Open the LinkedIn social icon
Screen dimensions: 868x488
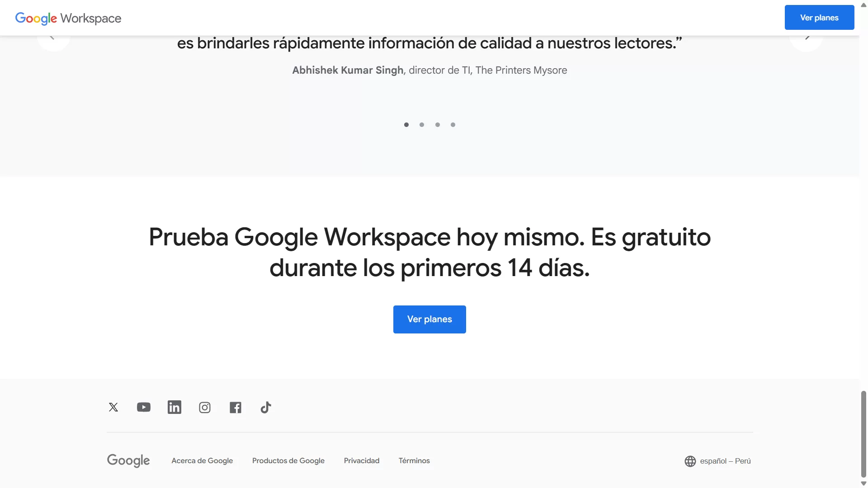(175, 407)
